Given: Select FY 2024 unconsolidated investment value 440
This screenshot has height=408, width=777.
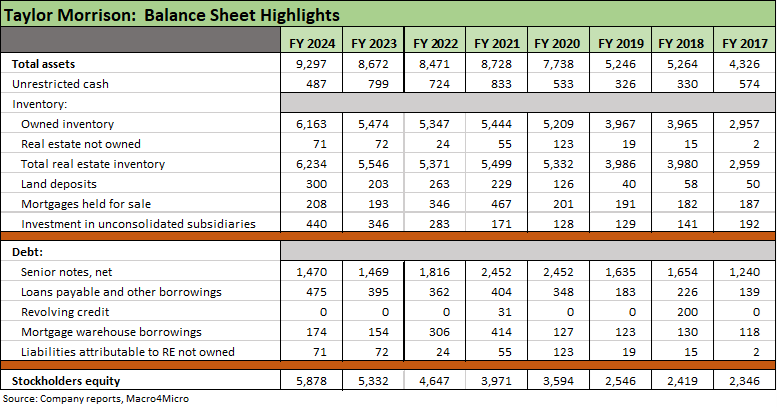Looking at the screenshot, I should point(316,224).
